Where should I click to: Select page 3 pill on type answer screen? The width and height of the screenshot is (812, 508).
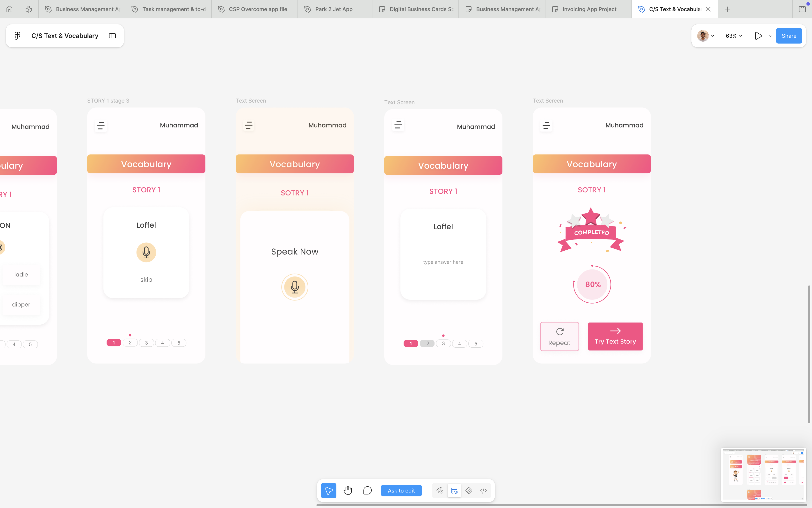coord(443,343)
